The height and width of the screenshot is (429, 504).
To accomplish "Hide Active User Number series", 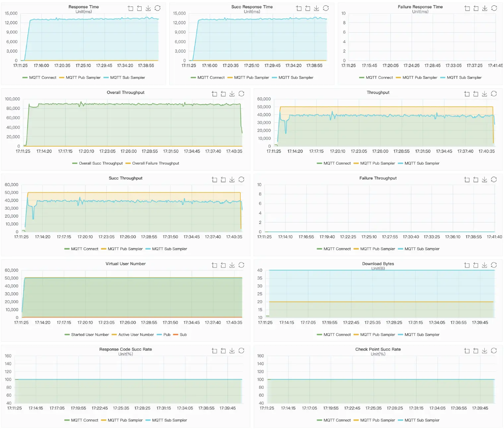I will [133, 335].
